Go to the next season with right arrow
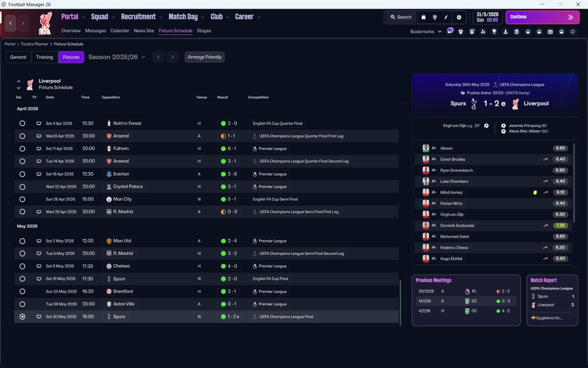This screenshot has width=588, height=368. (x=172, y=57)
